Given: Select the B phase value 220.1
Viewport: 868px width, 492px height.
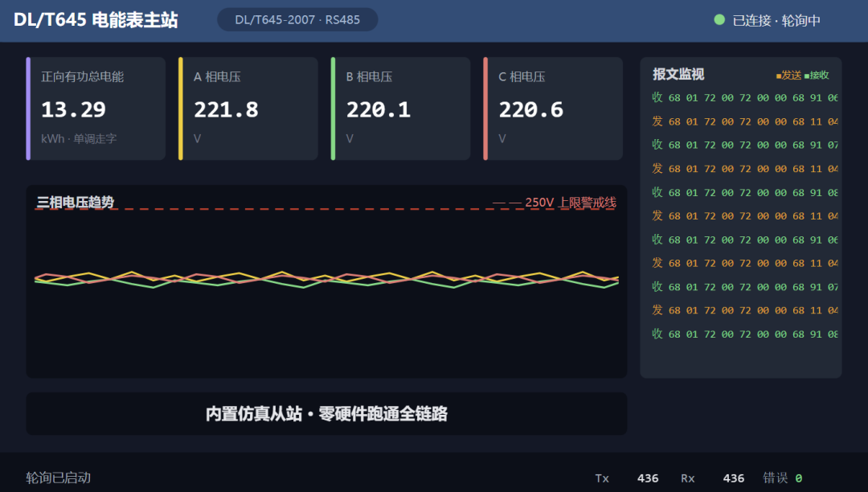Looking at the screenshot, I should point(379,109).
